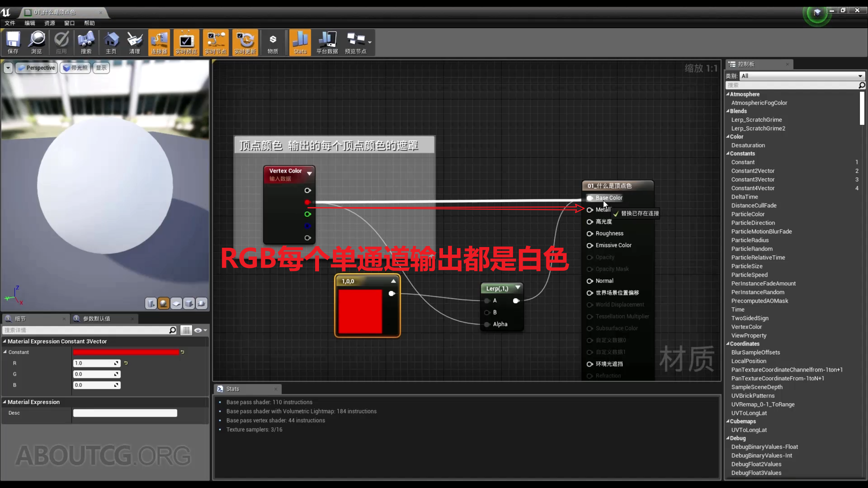The height and width of the screenshot is (488, 868).
Task: Click the 搜索 (Search) binoculars icon
Action: [x=86, y=42]
